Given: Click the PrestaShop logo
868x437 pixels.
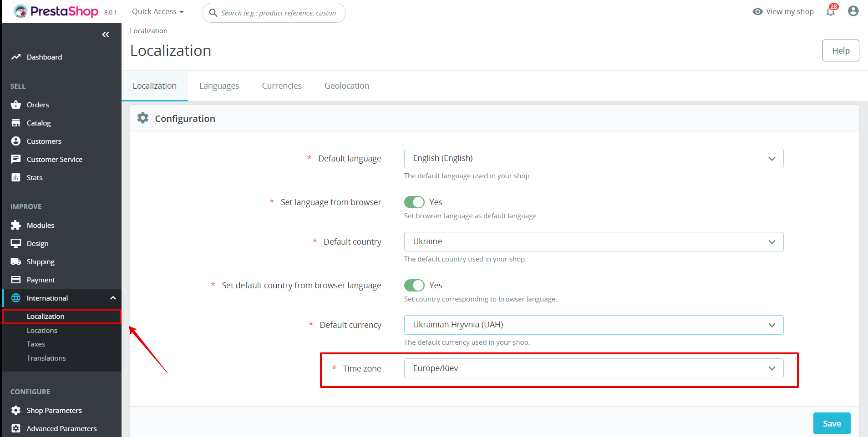Looking at the screenshot, I should point(56,11).
